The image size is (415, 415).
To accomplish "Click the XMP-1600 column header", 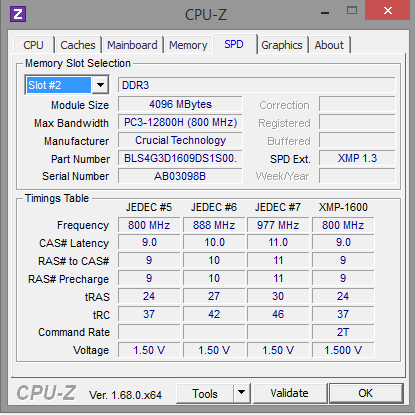I will pos(343,207).
